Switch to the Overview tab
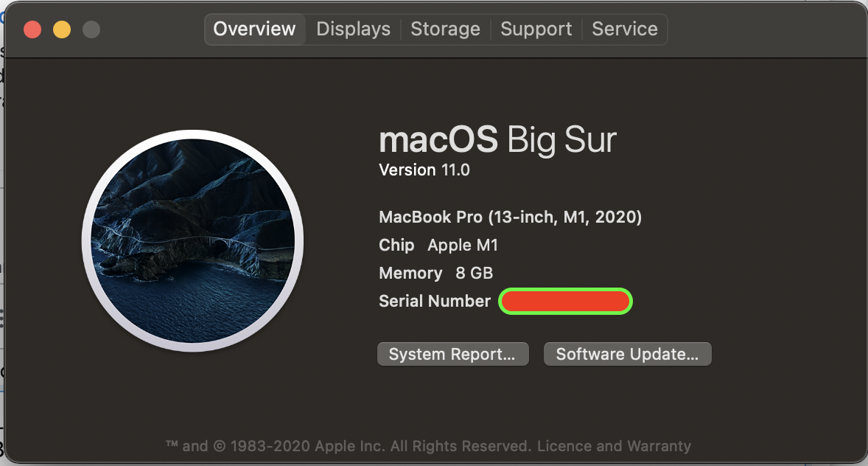The height and width of the screenshot is (466, 868). [x=254, y=29]
